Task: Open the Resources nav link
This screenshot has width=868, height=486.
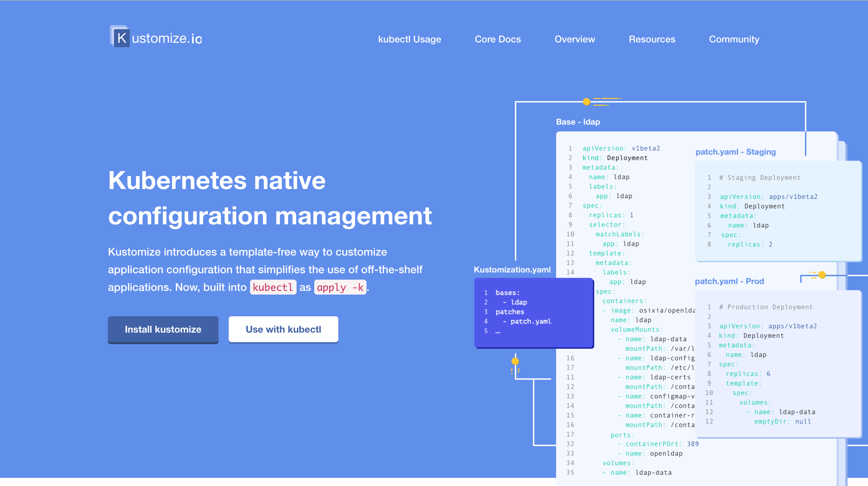Action: [652, 39]
